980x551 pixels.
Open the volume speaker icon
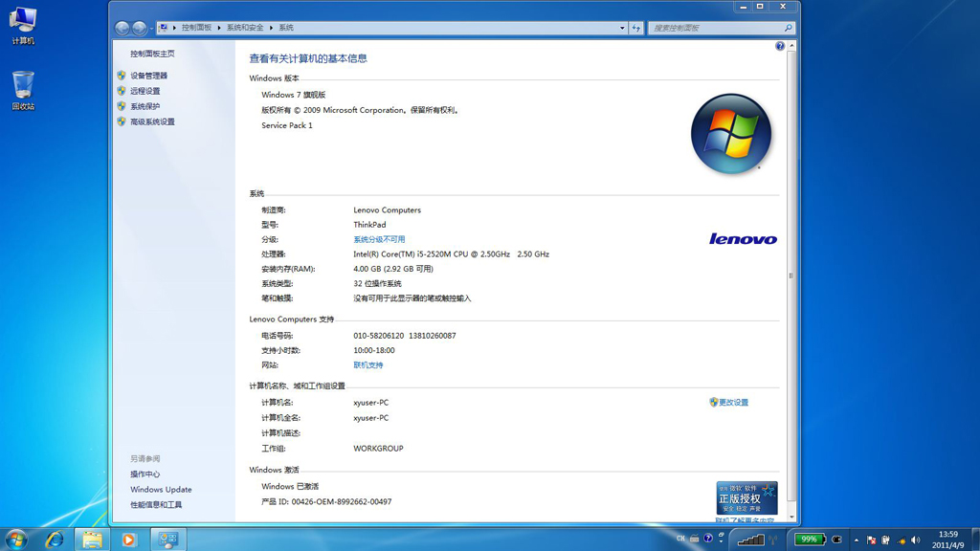tap(916, 540)
